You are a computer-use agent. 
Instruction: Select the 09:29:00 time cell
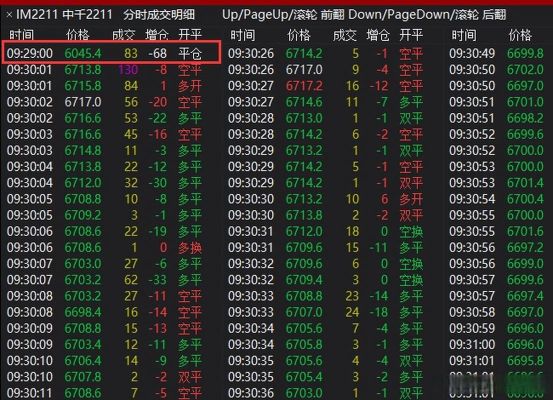[30, 54]
